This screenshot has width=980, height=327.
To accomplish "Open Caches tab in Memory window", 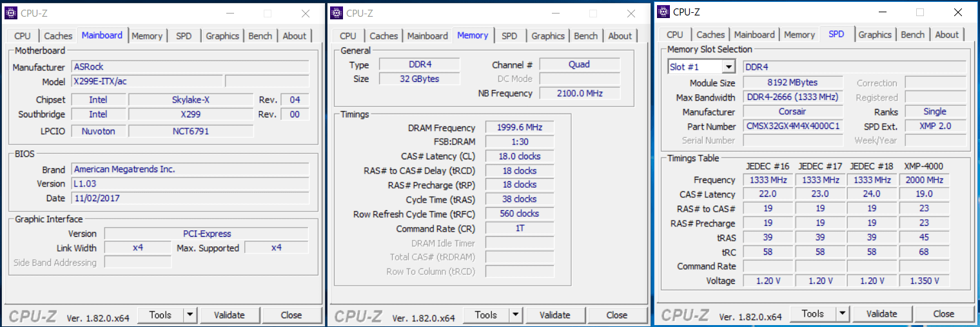I will point(384,36).
